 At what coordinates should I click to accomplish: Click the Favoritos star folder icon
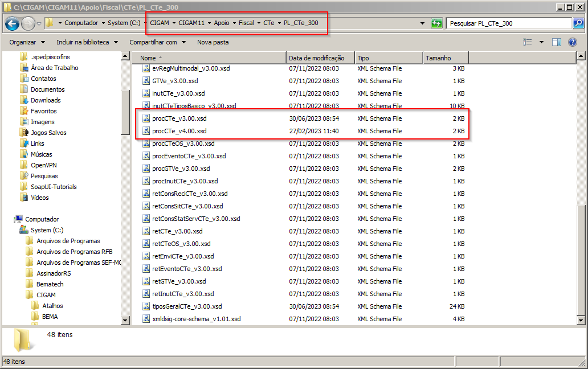click(x=24, y=111)
